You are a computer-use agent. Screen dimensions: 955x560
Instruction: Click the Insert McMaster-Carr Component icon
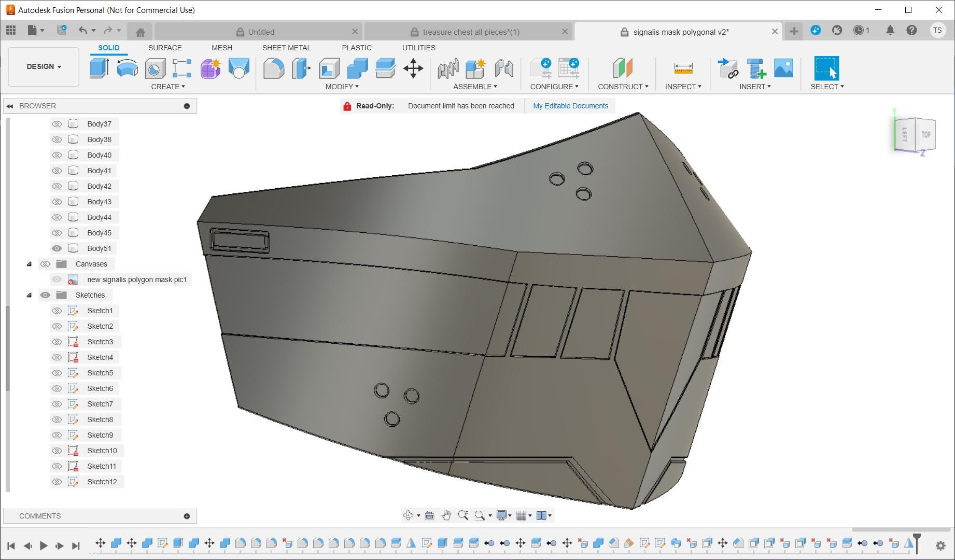pyautogui.click(x=756, y=68)
